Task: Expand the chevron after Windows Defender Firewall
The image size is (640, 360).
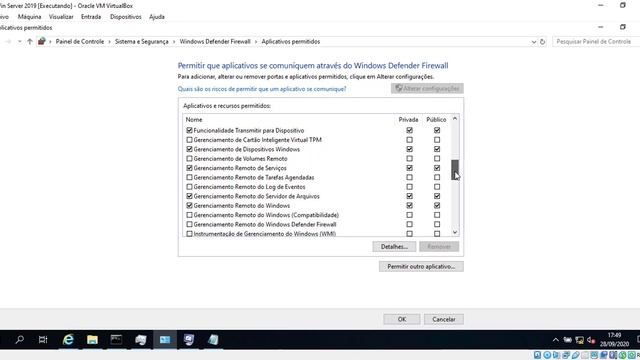Action: [256, 42]
